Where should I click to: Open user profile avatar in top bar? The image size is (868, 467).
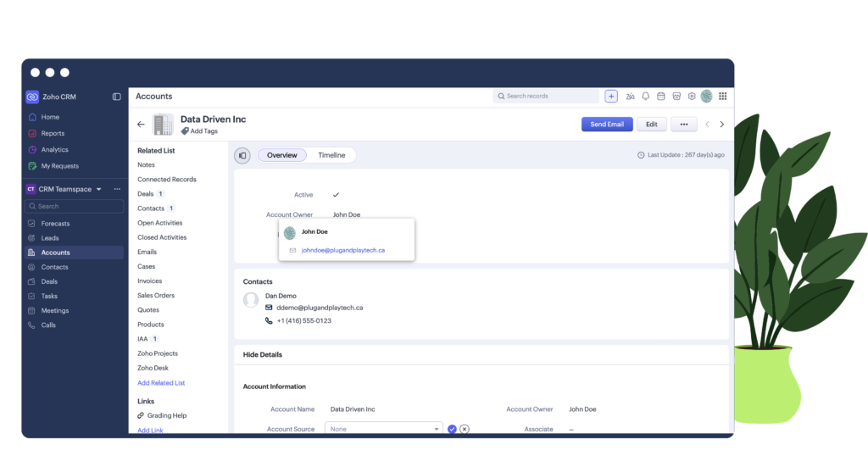pos(706,97)
